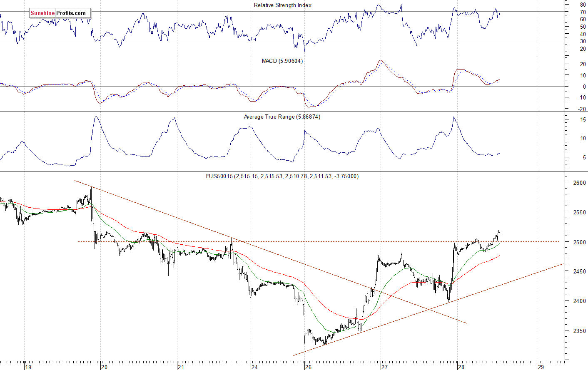Screen dimensions: 588x370
Task: Click the 2400 price axis label
Action: (x=580, y=301)
